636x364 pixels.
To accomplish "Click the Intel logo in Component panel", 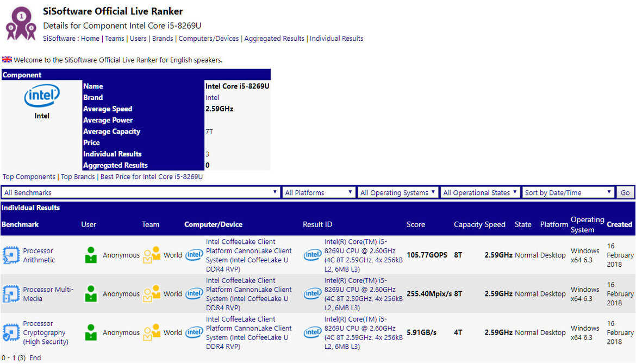I will coord(42,95).
